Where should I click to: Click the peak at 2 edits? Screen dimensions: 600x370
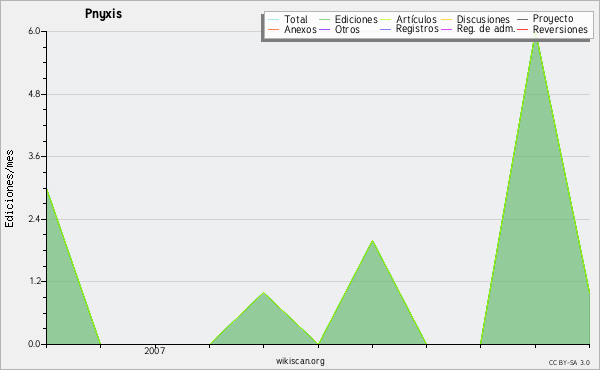click(372, 241)
